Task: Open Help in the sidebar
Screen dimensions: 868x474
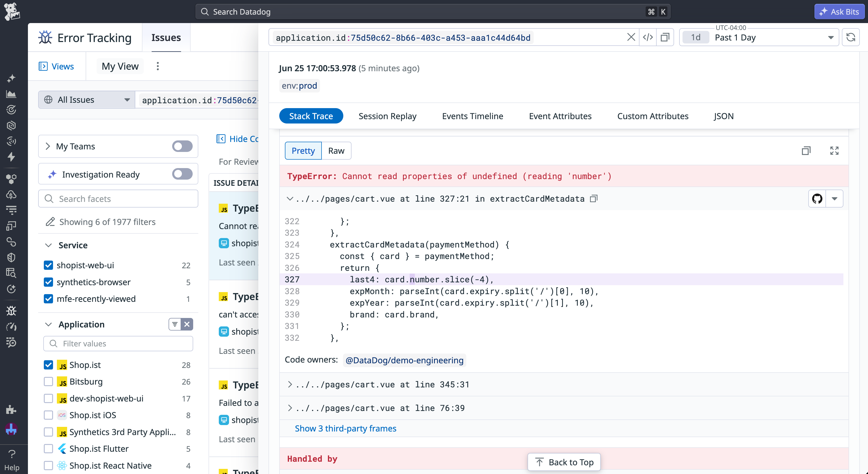Action: point(12,460)
